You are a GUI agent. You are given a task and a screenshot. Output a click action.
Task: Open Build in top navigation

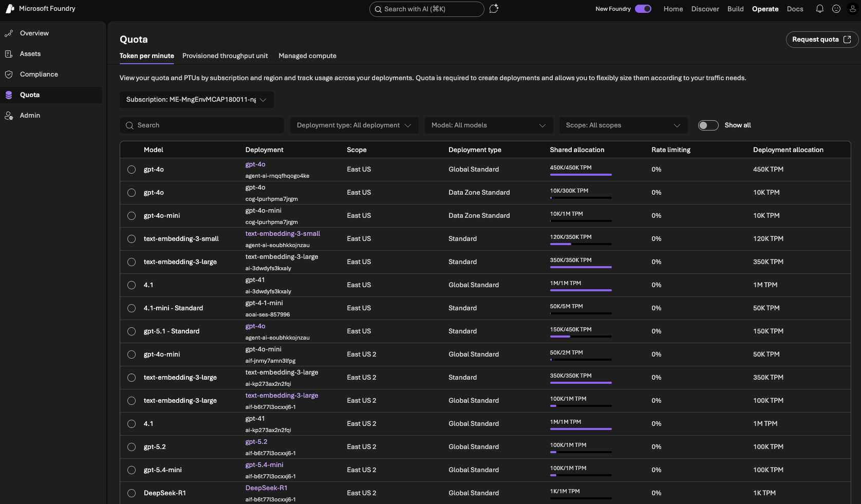point(735,9)
